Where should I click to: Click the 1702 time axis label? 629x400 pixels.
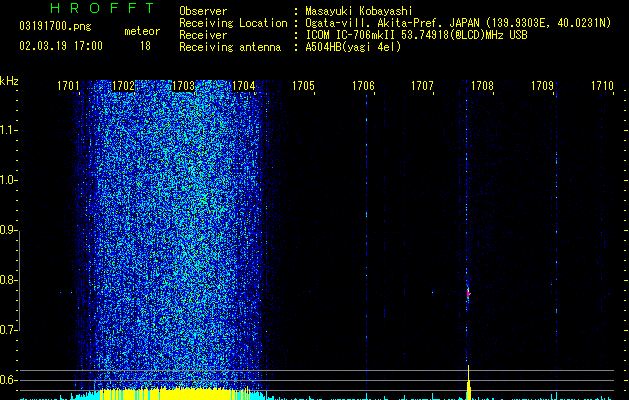123,86
